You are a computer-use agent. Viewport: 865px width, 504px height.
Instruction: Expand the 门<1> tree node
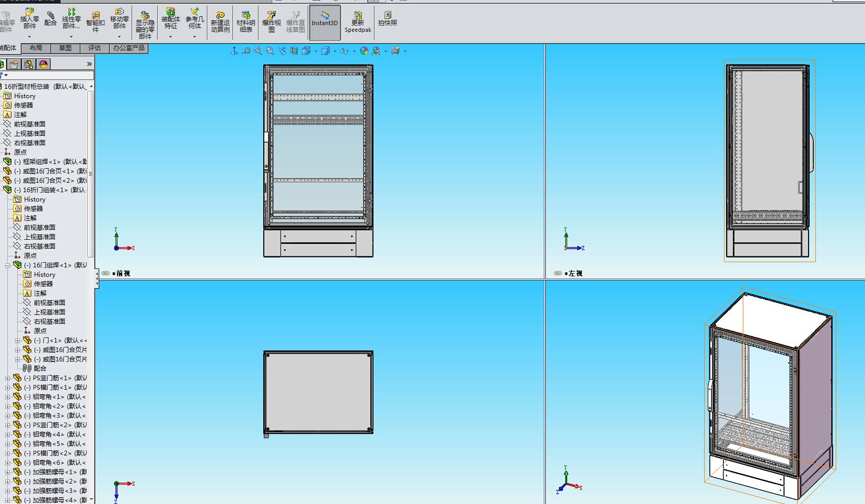click(18, 341)
